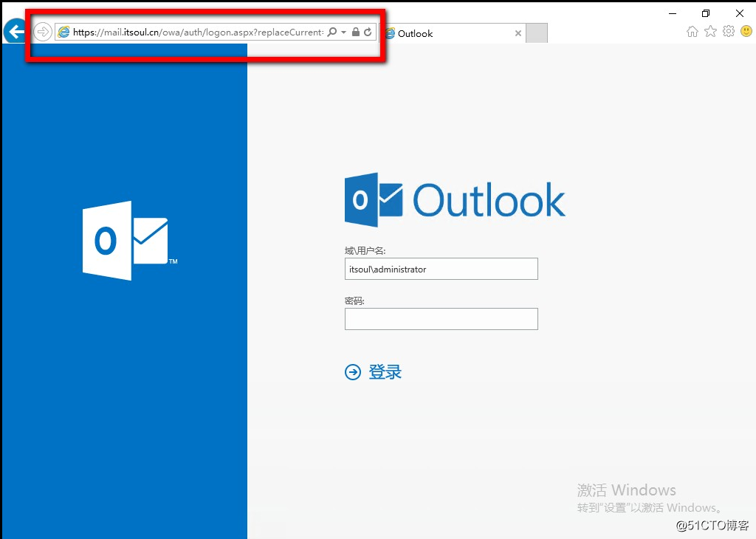Open the address bar autocomplete dropdown arrow
The width and height of the screenshot is (756, 539).
pyautogui.click(x=344, y=32)
